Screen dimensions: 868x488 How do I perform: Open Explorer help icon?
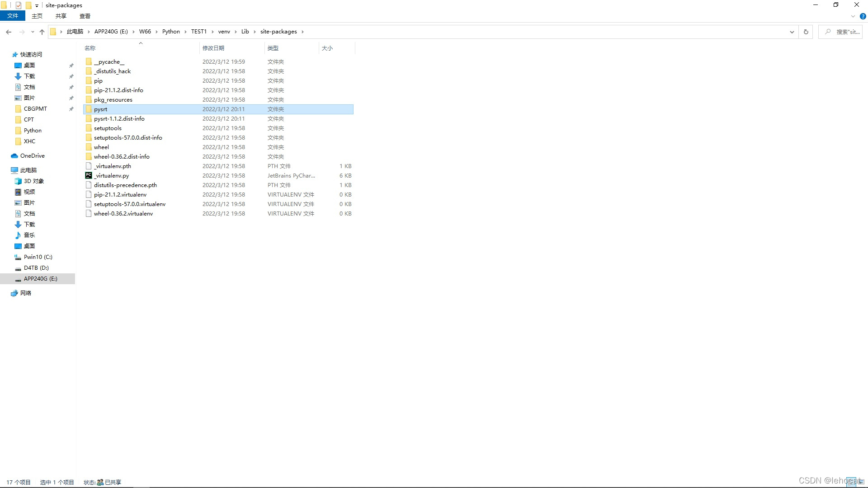[x=863, y=16]
